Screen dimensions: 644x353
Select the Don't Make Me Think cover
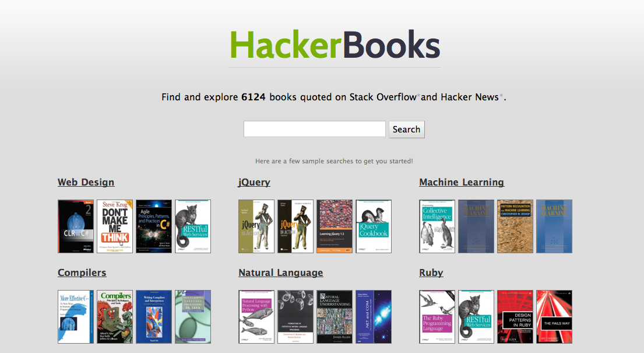pyautogui.click(x=115, y=226)
